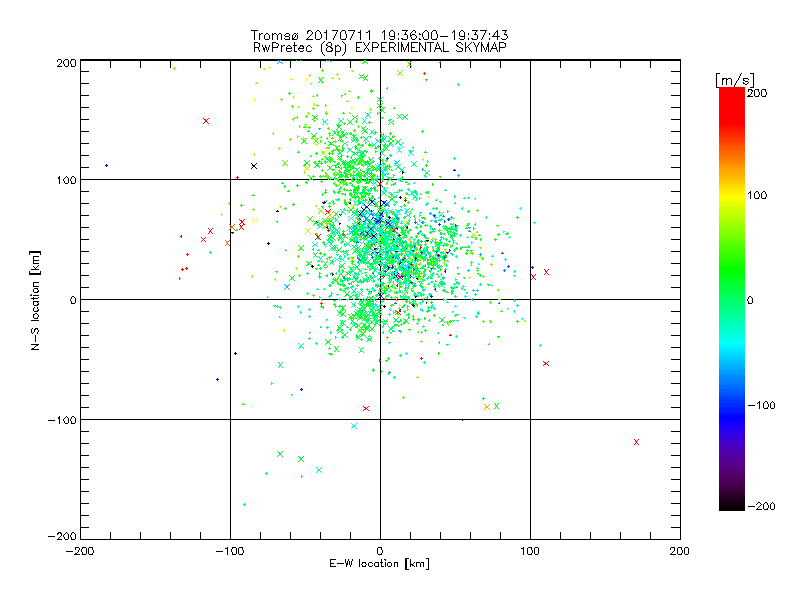Click the E-W axis tick label '-200'
The width and height of the screenshot is (800, 600).
pos(80,551)
